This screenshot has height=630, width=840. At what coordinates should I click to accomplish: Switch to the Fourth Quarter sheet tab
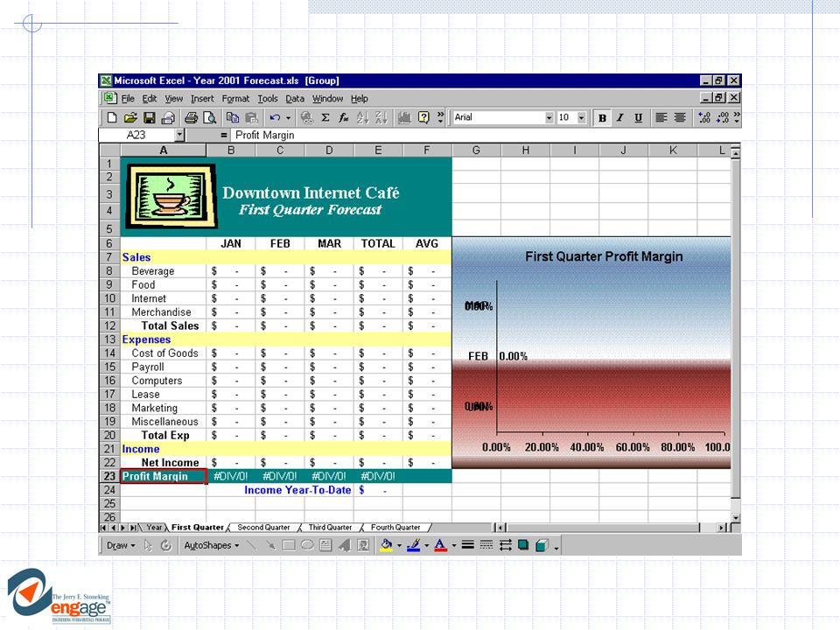[x=395, y=527]
